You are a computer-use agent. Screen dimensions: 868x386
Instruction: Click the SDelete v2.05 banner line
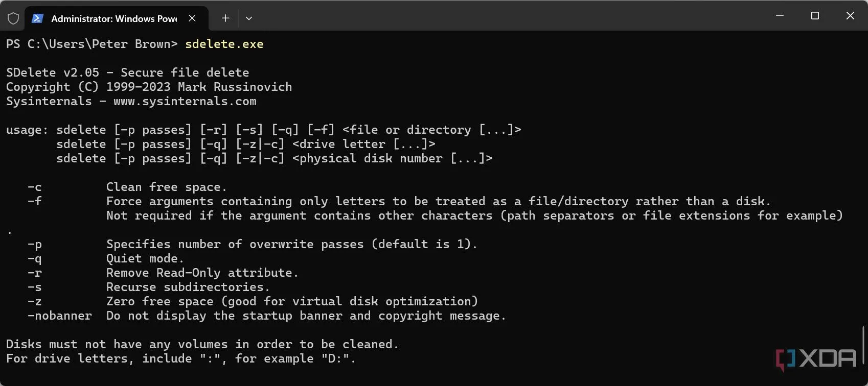127,73
